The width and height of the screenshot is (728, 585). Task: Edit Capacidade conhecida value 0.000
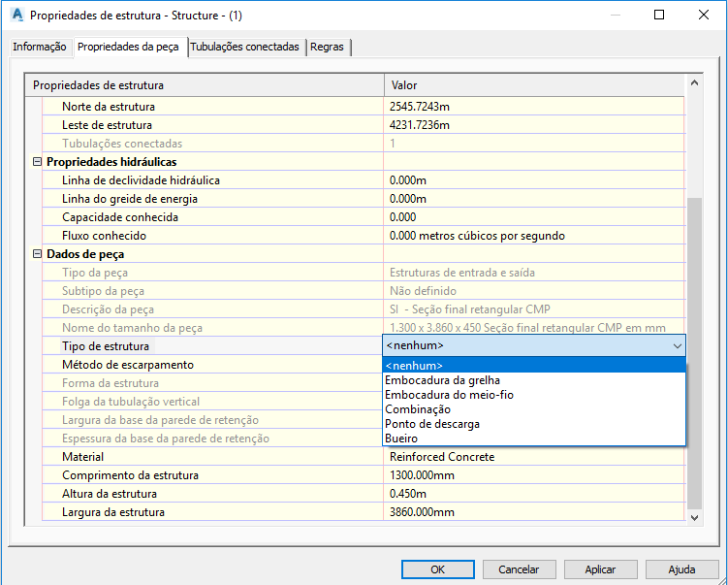(534, 217)
